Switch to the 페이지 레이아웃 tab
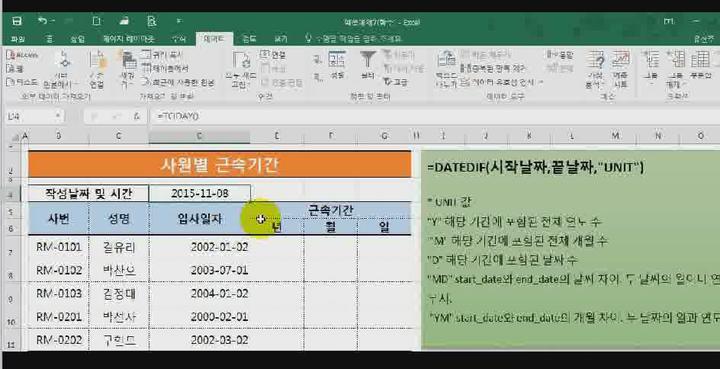Screen dimensions: 720x369 pyautogui.click(x=129, y=39)
